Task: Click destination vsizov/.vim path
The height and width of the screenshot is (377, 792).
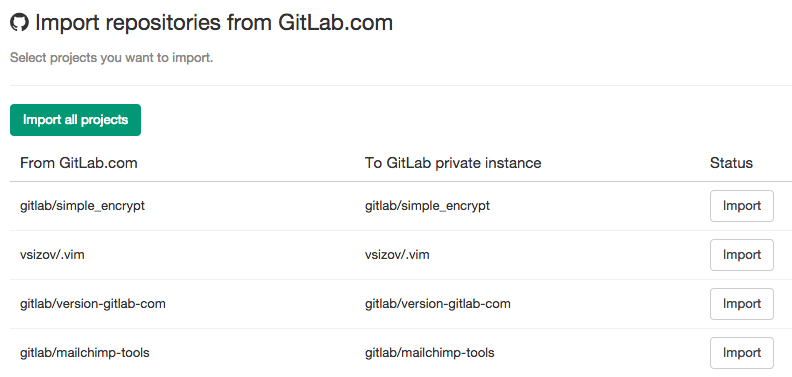Action: (x=398, y=255)
